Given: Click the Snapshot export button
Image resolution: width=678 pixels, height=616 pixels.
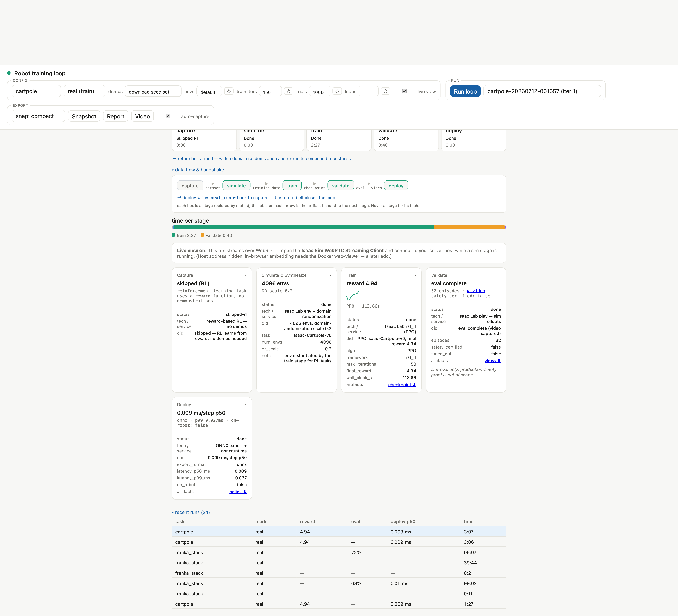Looking at the screenshot, I should [84, 116].
